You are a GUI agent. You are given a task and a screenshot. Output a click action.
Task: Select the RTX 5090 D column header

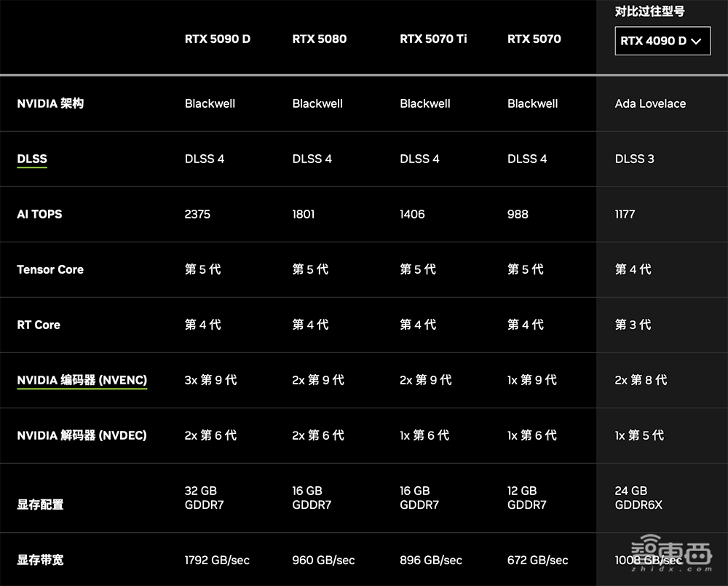[217, 39]
